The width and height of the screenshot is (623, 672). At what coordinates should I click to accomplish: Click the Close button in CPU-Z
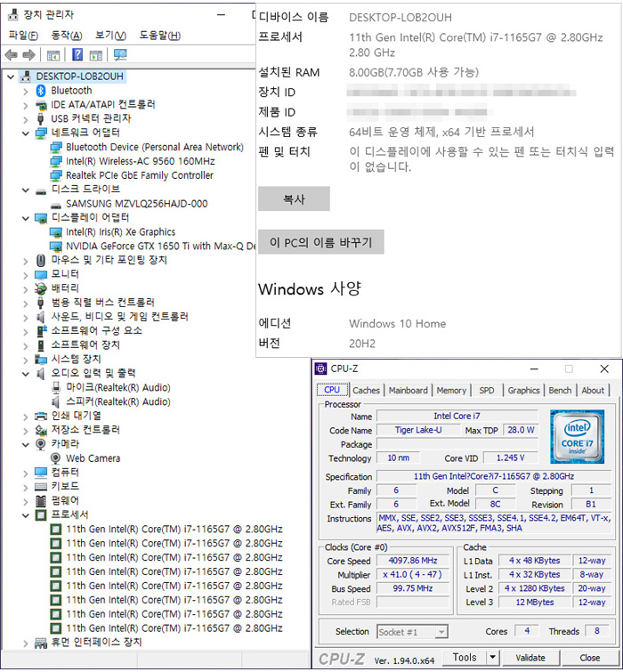tap(589, 657)
